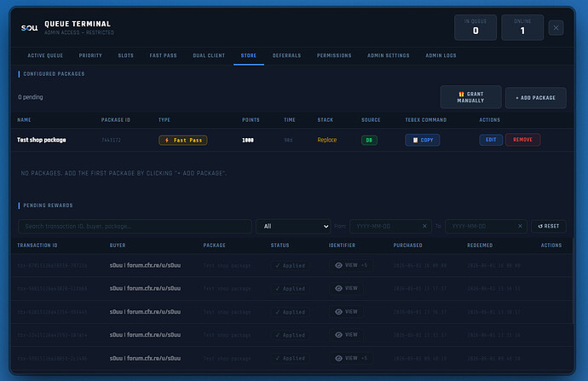This screenshot has height=381, width=588.
Task: Select the 'Test shop package' name cell
Action: pyautogui.click(x=42, y=140)
